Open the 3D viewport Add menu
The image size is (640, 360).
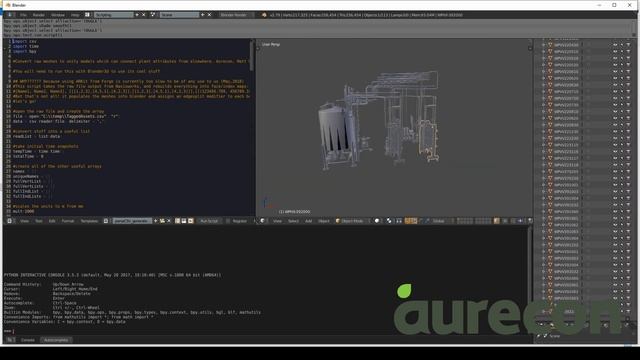pos(309,221)
